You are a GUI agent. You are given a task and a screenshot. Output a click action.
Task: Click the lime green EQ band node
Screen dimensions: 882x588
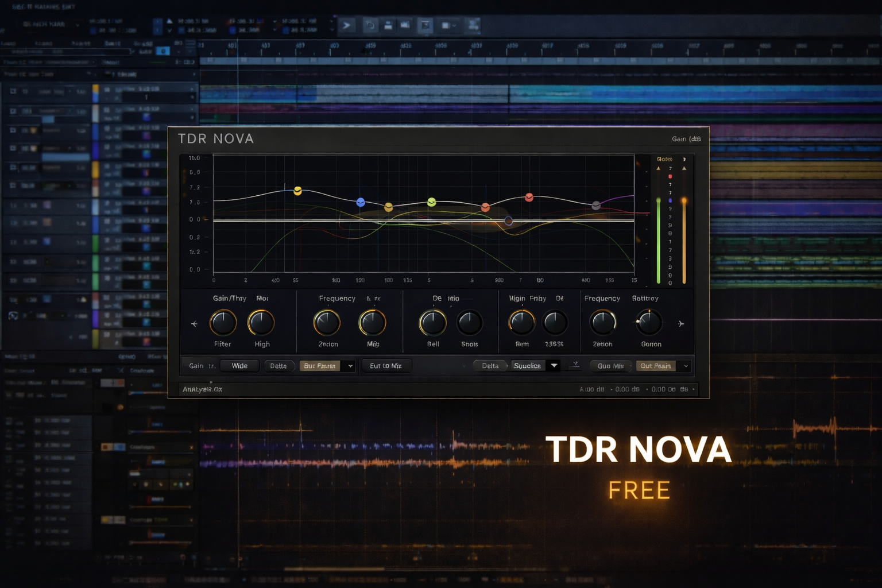click(432, 202)
